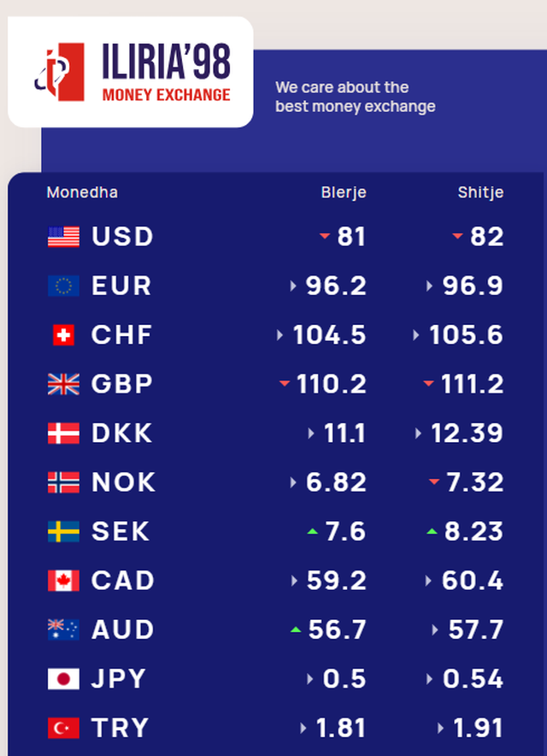
Task: Click the EUR sell rate 96.9
Action: pos(473,286)
